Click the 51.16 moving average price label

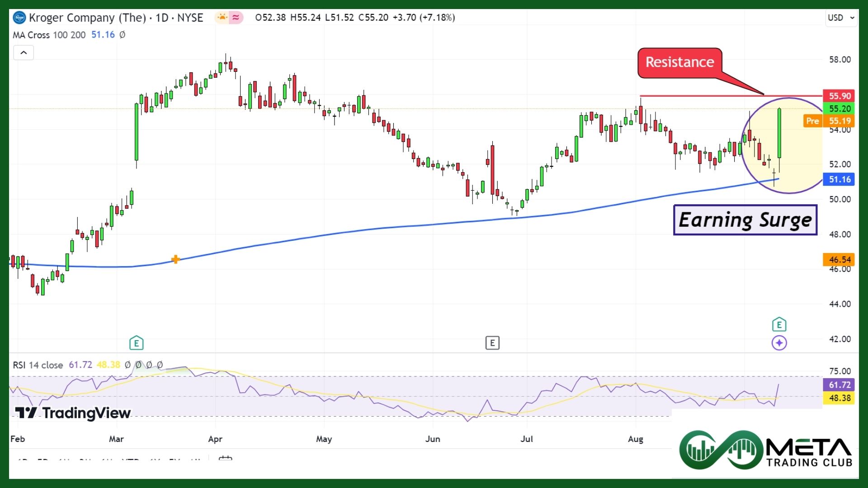pyautogui.click(x=839, y=179)
